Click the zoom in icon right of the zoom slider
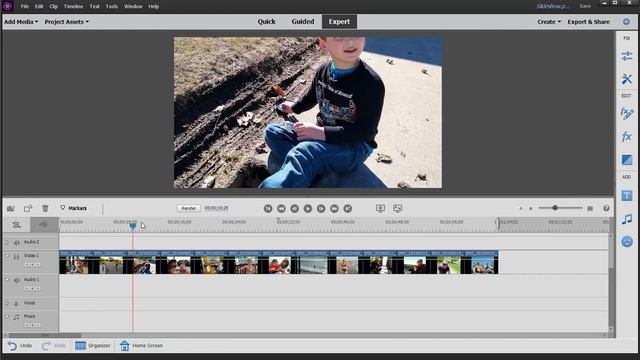640x360 pixels. click(590, 208)
